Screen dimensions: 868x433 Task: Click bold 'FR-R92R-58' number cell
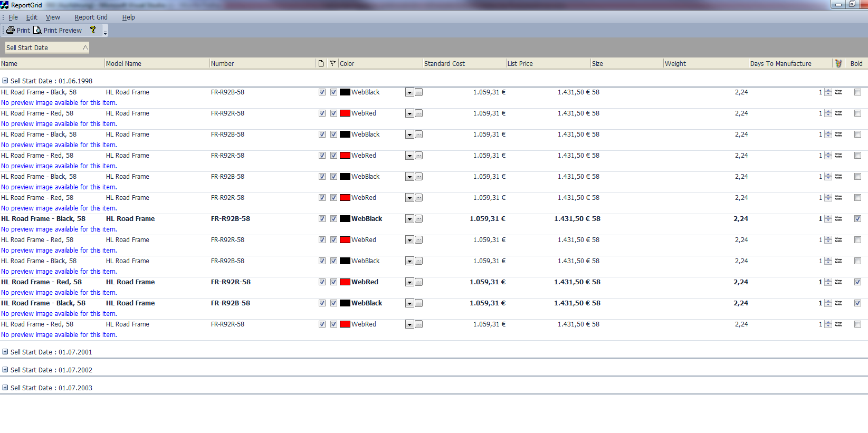coord(231,282)
